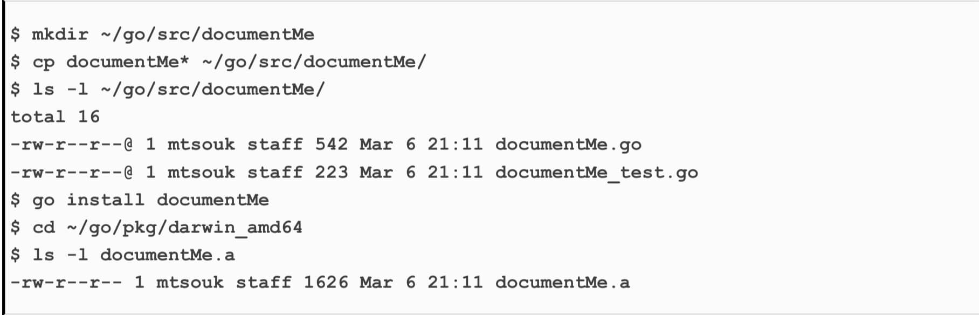Viewport: 980px width, 315px height.
Task: Click the staff group on documentMe.go line
Action: [275, 145]
